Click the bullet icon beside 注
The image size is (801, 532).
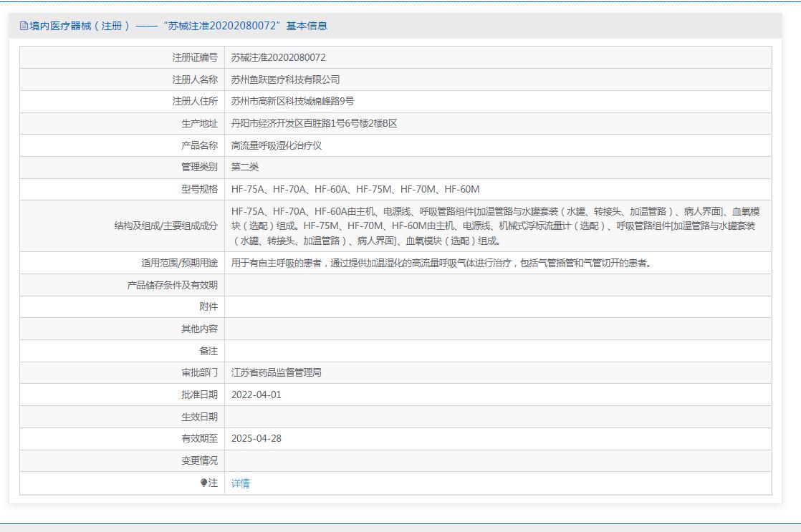coord(203,483)
